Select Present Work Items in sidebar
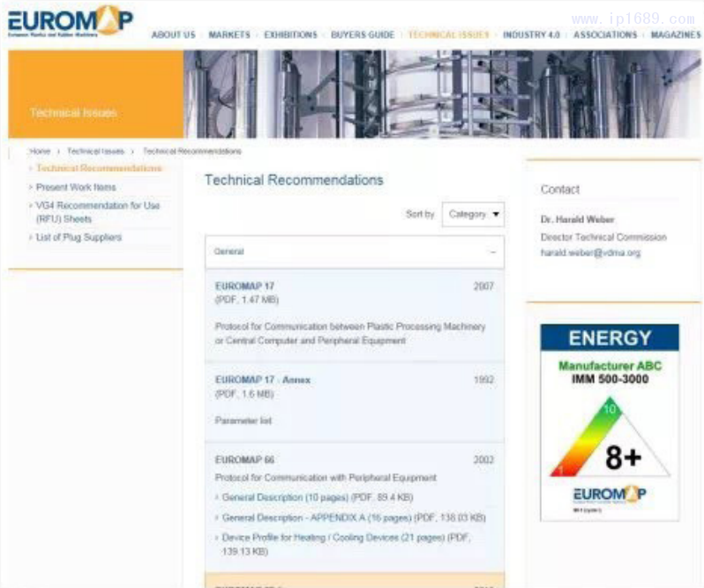The image size is (704, 588). [x=76, y=187]
